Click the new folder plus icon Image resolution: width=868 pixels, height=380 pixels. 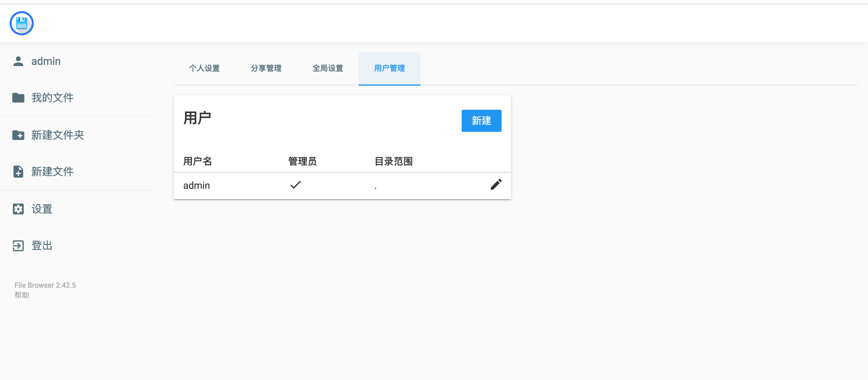coord(18,135)
